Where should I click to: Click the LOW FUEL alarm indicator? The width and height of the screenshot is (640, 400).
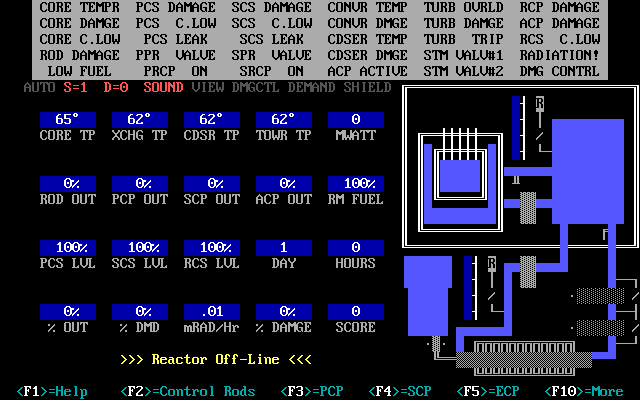80,71
